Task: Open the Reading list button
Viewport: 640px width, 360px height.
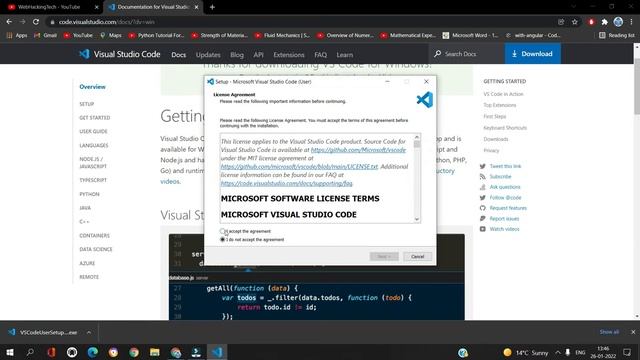Action: click(616, 36)
